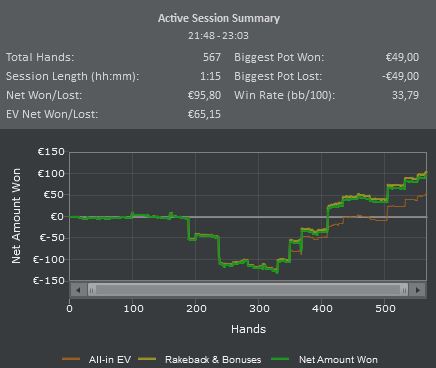Image resolution: width=436 pixels, height=368 pixels.
Task: Click the EV Net Won/Lost value €65,15
Action: click(x=204, y=114)
